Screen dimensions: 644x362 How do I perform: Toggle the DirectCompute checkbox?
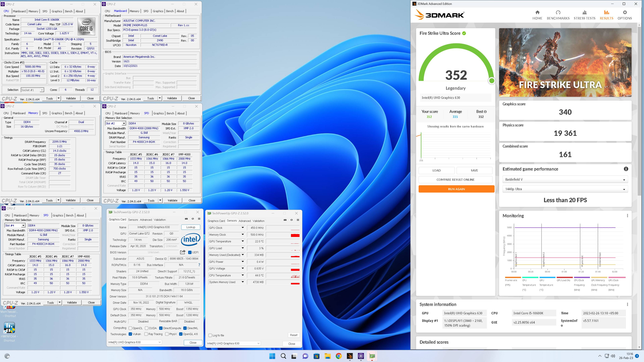(x=161, y=328)
